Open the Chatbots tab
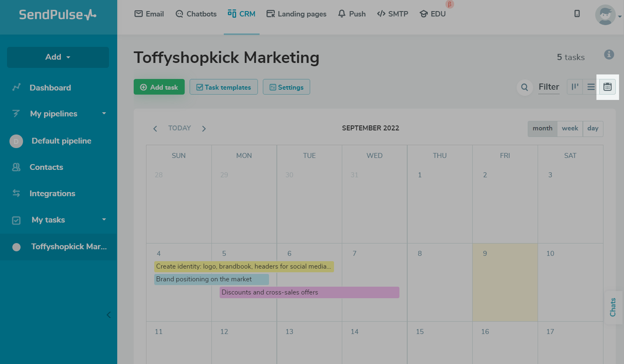 point(196,14)
